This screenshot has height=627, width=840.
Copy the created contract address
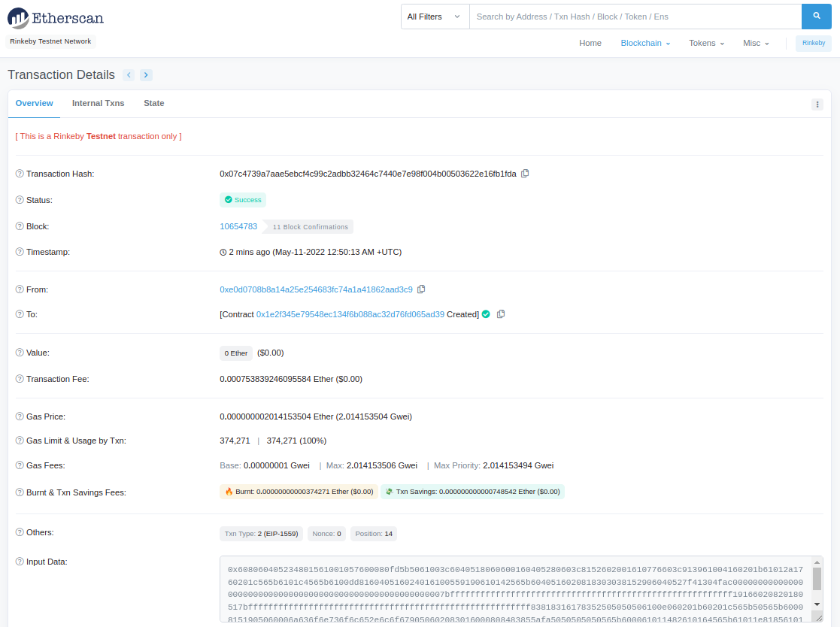click(500, 314)
